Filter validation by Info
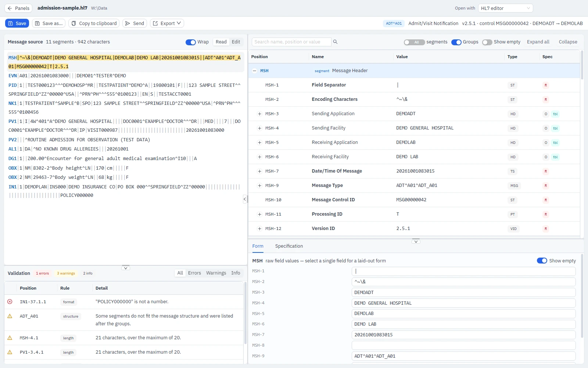The height and width of the screenshot is (368, 588). [236, 273]
